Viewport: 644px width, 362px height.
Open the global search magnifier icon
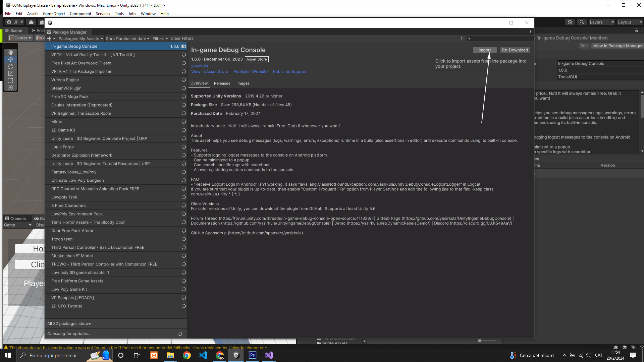[582, 22]
